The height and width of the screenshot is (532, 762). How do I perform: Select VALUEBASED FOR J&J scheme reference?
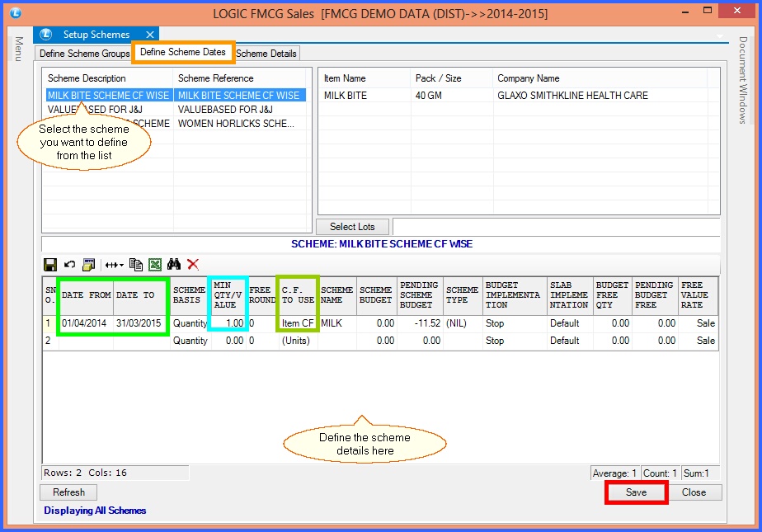tap(225, 110)
